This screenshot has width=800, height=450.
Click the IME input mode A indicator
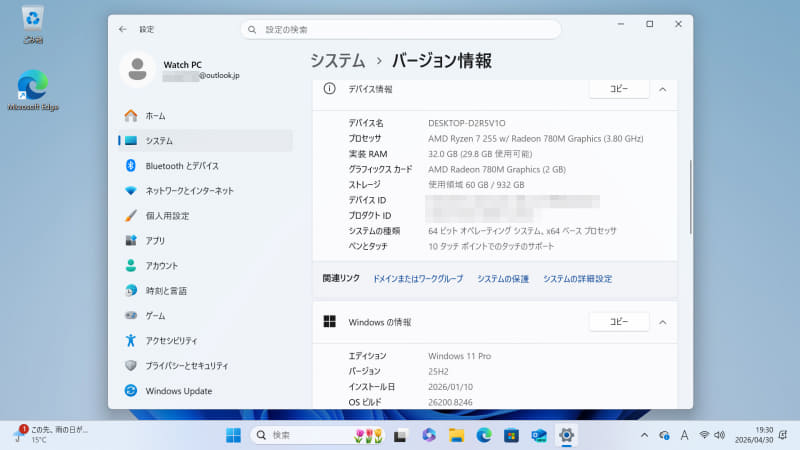(684, 435)
